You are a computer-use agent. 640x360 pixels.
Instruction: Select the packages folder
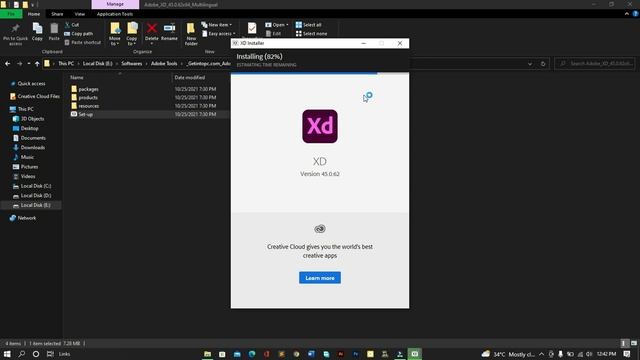[x=88, y=89]
